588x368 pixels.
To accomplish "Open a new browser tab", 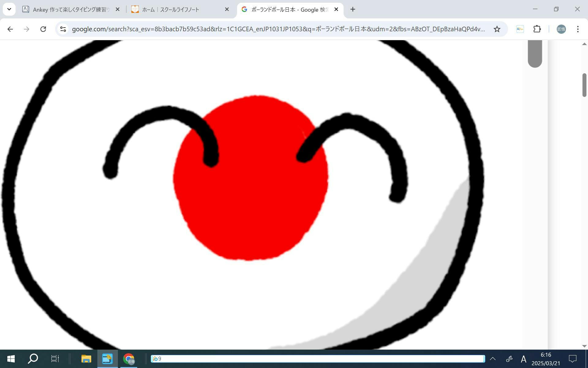I will [352, 10].
